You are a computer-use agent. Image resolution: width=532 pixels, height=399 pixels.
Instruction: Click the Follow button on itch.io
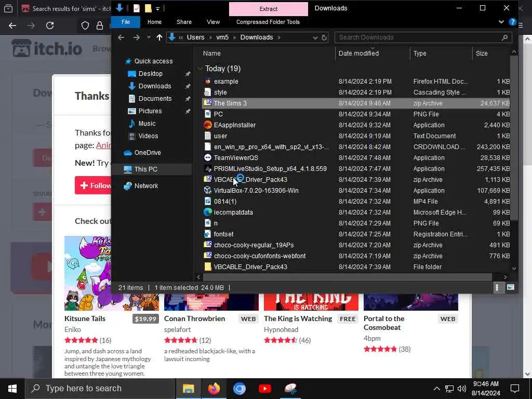click(x=94, y=185)
